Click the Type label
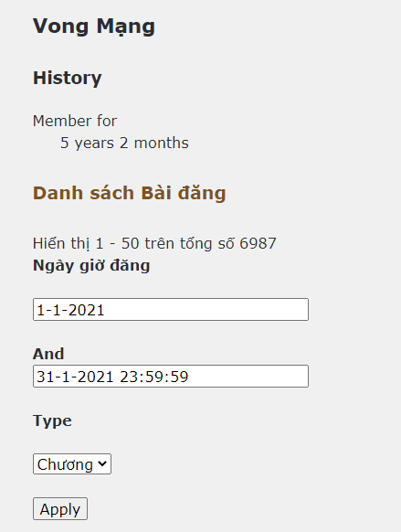The width and height of the screenshot is (401, 532). 52,421
